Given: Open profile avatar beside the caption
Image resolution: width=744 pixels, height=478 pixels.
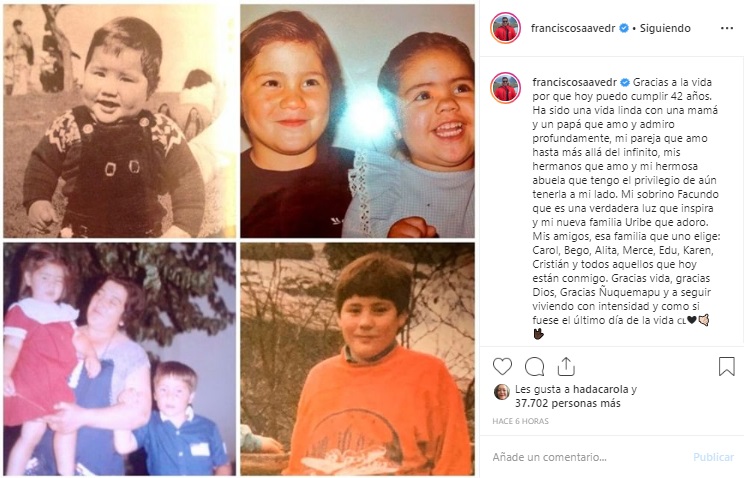Looking at the screenshot, I should (505, 88).
